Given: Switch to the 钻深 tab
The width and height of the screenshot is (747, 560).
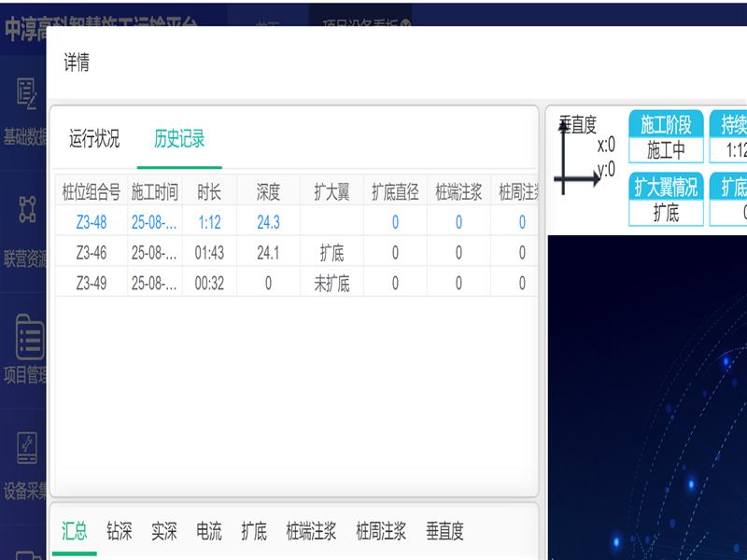Looking at the screenshot, I should pyautogui.click(x=120, y=532).
